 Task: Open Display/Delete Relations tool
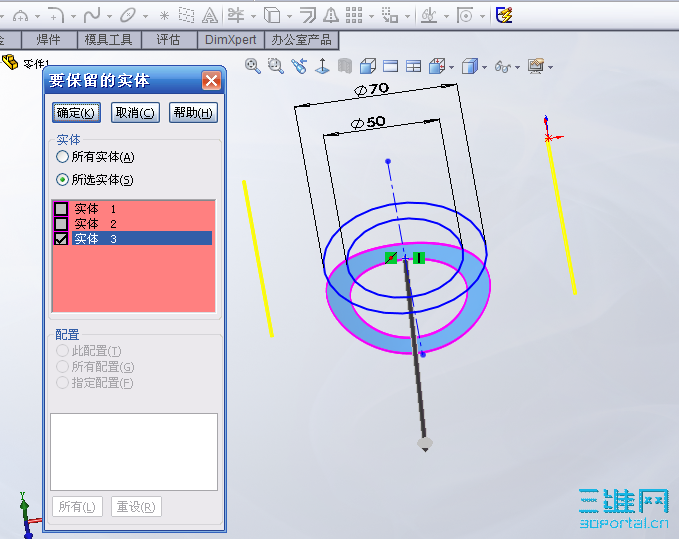click(x=429, y=16)
